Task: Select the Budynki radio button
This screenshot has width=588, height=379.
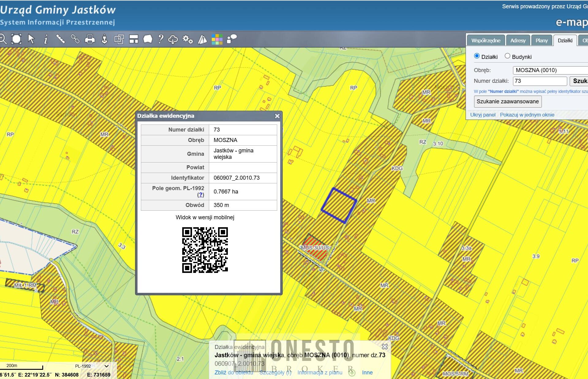Action: [x=507, y=56]
